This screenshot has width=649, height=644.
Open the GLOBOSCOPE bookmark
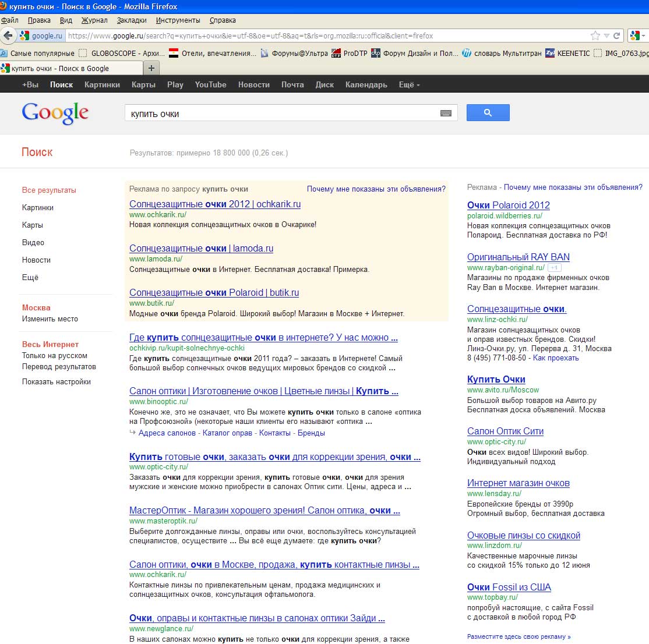(x=122, y=53)
